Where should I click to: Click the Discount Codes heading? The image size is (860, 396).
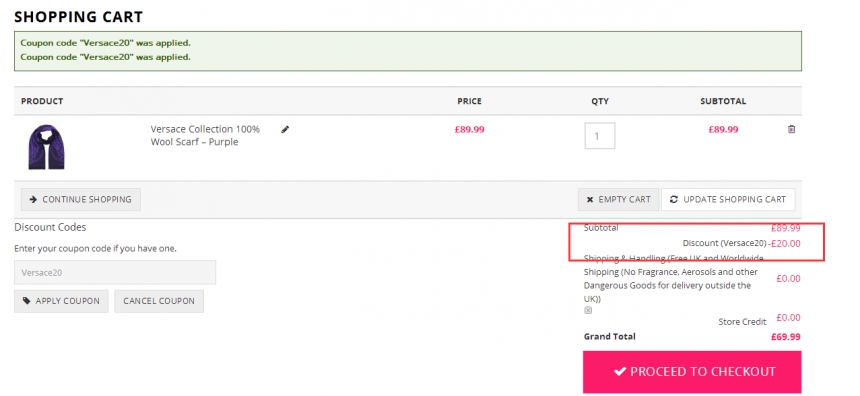click(x=50, y=227)
